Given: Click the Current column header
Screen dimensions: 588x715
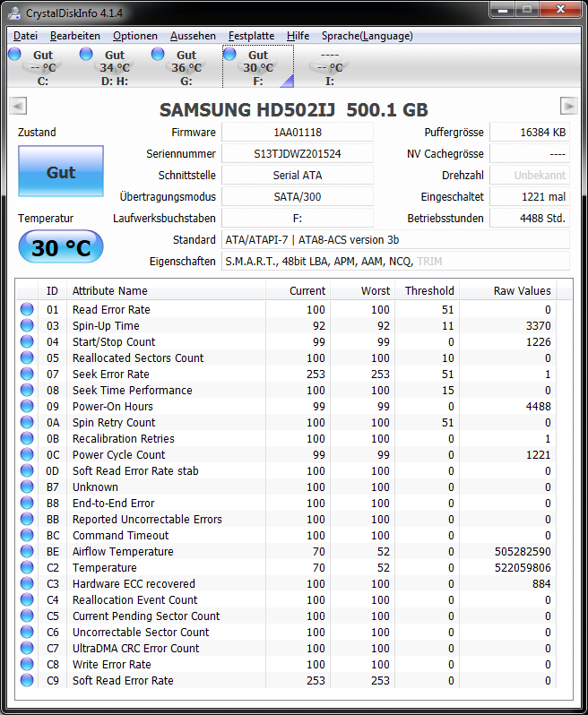Looking at the screenshot, I should tap(298, 290).
